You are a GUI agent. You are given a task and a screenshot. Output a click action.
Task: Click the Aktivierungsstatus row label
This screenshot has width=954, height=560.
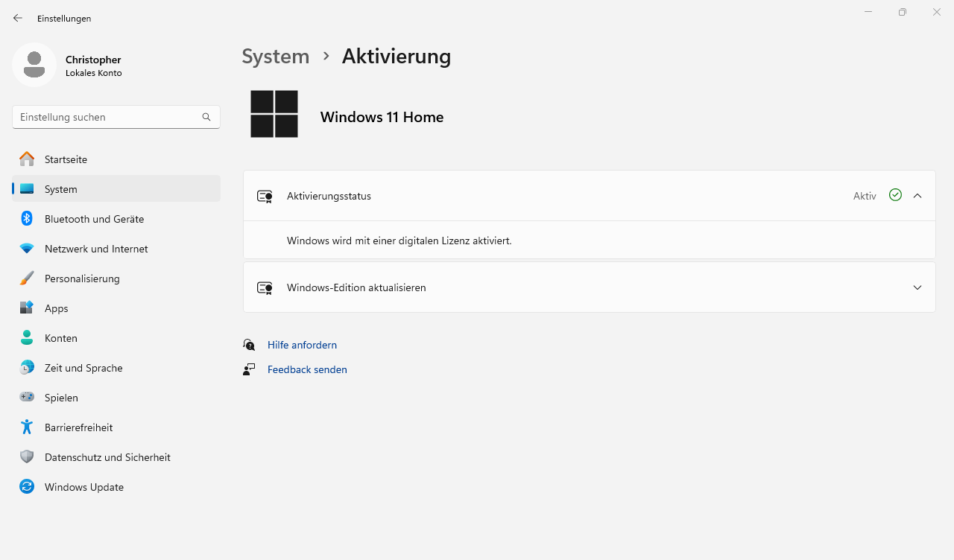pyautogui.click(x=329, y=196)
